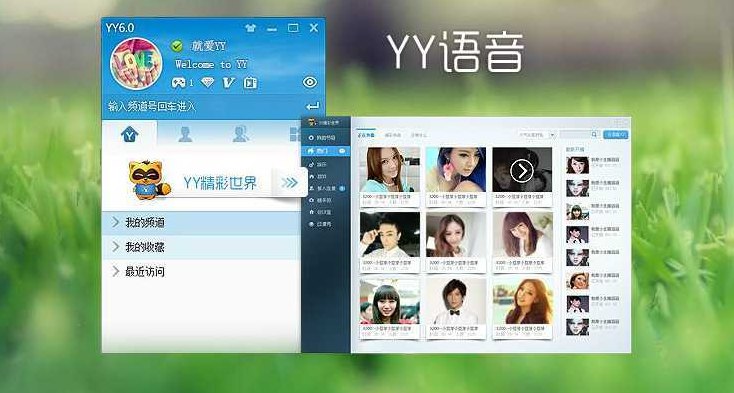Open thumbnail of woman with blue hair
The image size is (734, 393).
point(456,169)
